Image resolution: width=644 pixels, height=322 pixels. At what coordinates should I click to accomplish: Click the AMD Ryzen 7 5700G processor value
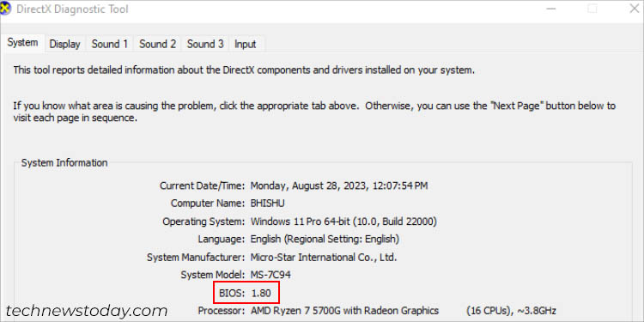coord(344,311)
